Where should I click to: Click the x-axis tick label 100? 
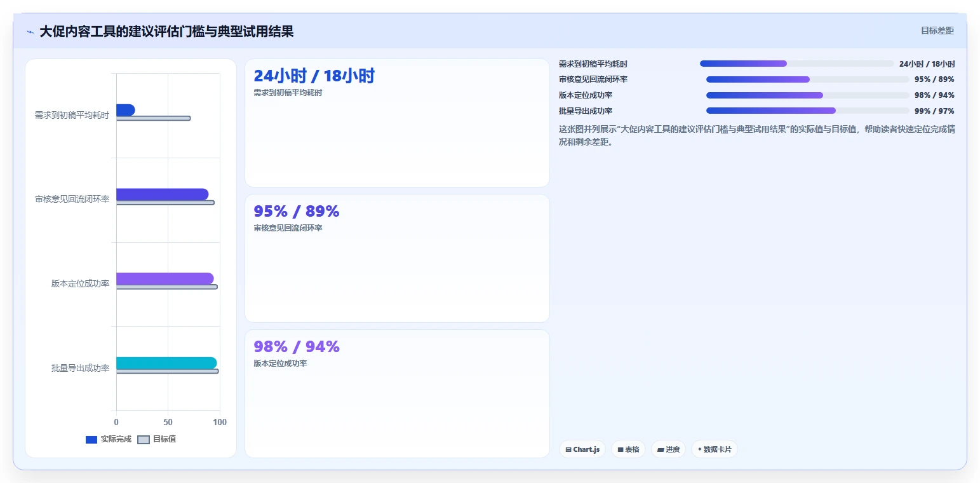pyautogui.click(x=219, y=422)
